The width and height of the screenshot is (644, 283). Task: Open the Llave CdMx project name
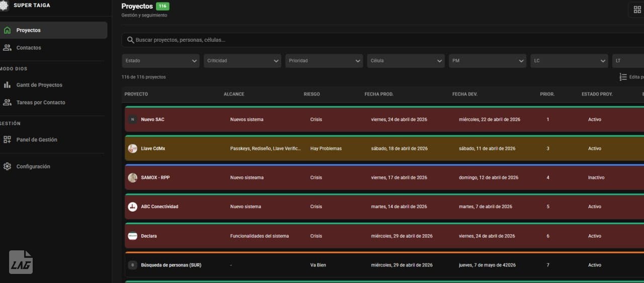point(152,149)
